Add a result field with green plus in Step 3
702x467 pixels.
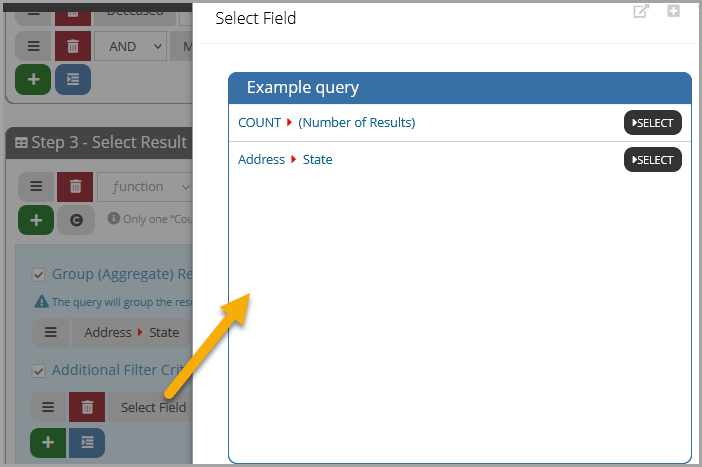pos(36,220)
